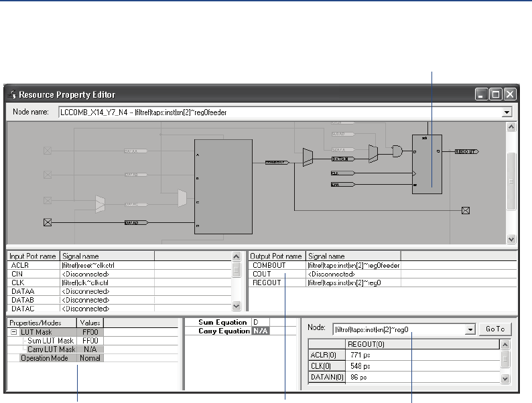532x403 pixels.
Task: Click the REGOUT output port symbol
Action: tap(466, 152)
